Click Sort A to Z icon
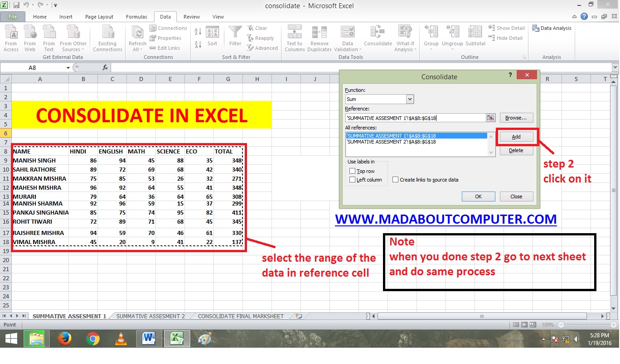This screenshot has width=620, height=364. click(198, 32)
